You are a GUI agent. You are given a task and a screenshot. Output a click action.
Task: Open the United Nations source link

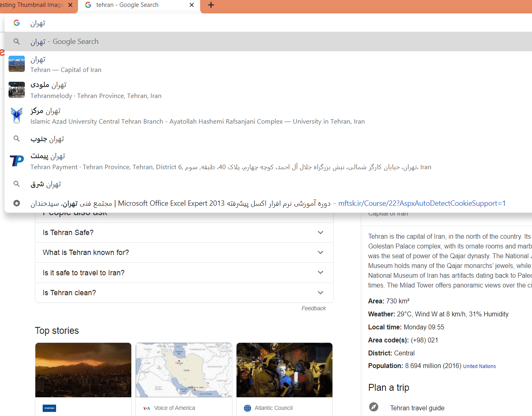480,366
